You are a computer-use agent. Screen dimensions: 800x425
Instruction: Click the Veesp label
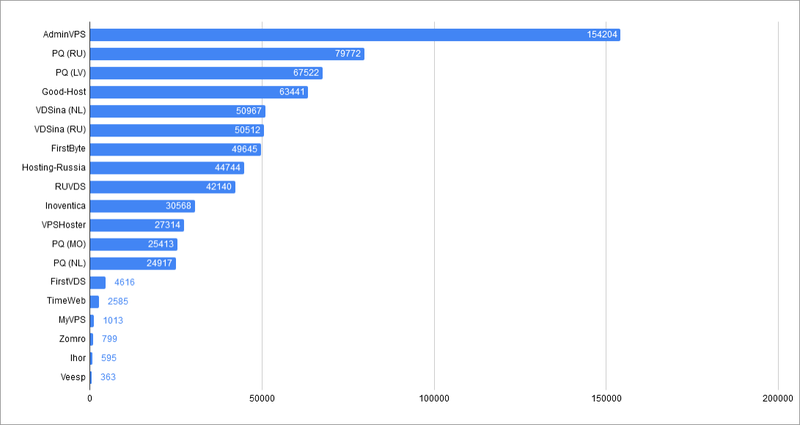click(x=73, y=378)
